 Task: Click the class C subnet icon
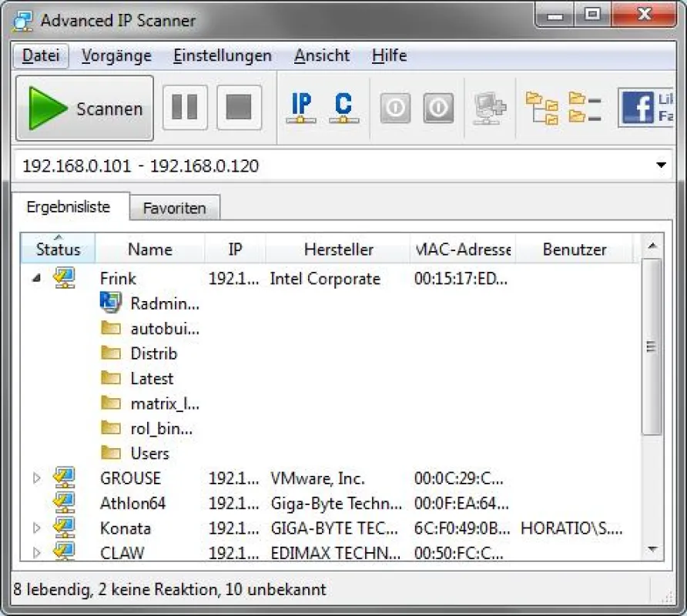(344, 108)
